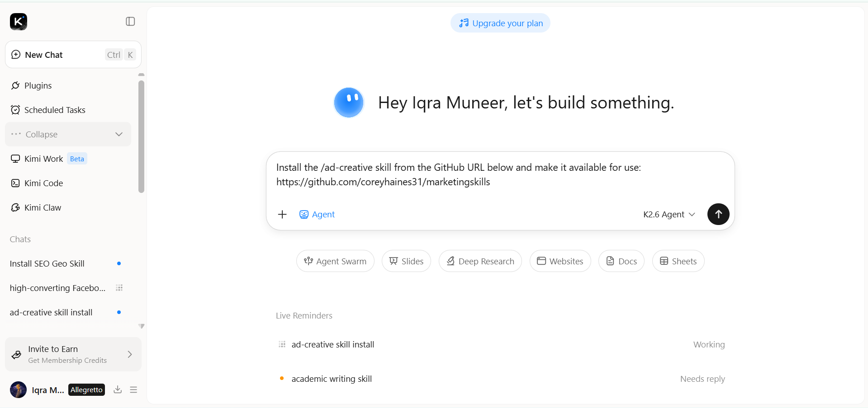Image resolution: width=868 pixels, height=408 pixels.
Task: Select the Agent Swarm option
Action: click(335, 261)
